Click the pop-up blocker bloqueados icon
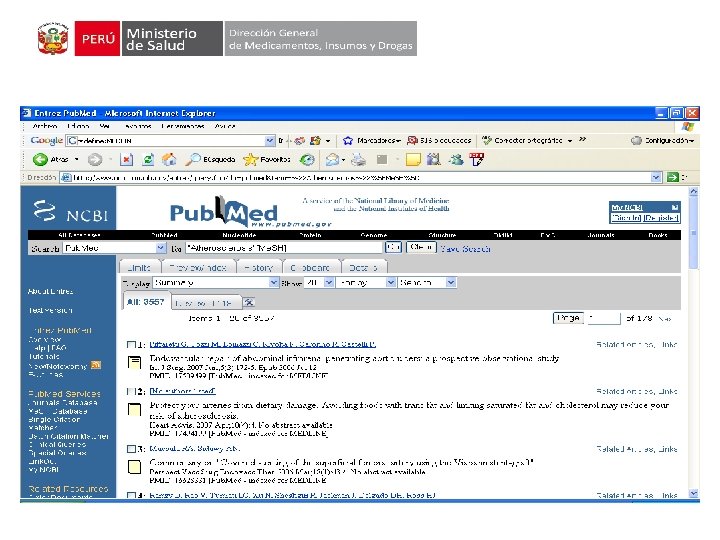 [412, 141]
